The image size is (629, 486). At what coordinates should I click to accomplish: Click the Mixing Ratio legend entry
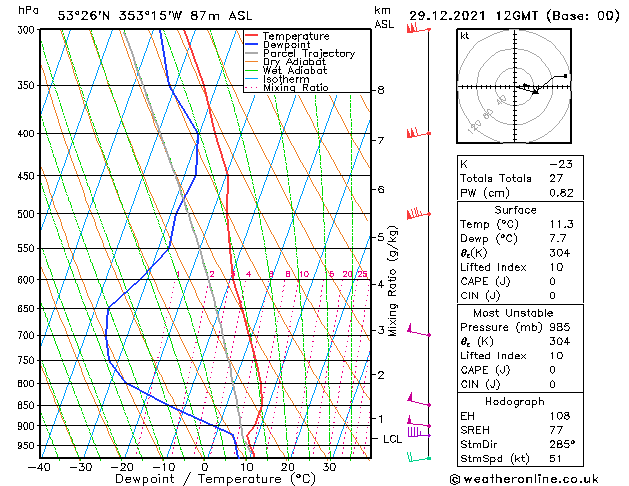pos(286,87)
